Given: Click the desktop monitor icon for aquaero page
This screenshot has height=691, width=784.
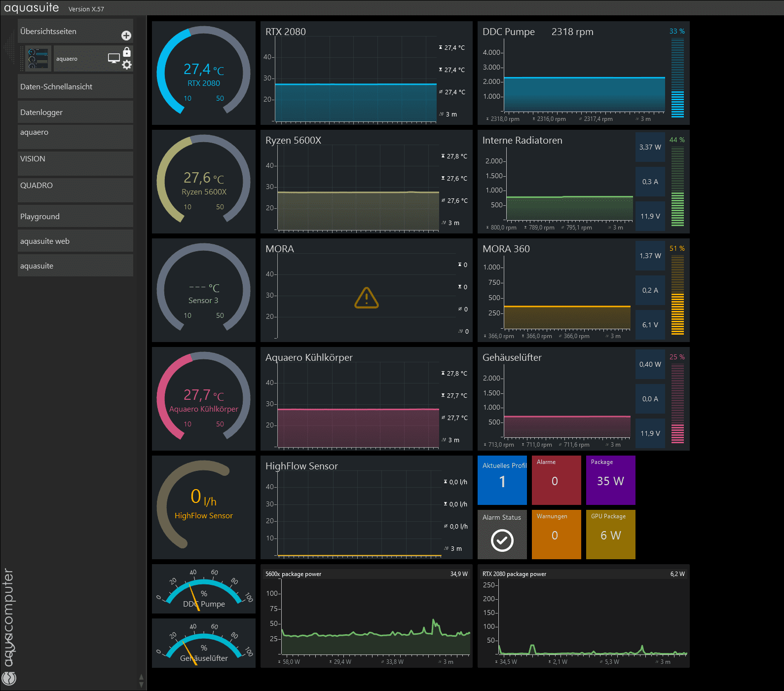Looking at the screenshot, I should click(114, 58).
